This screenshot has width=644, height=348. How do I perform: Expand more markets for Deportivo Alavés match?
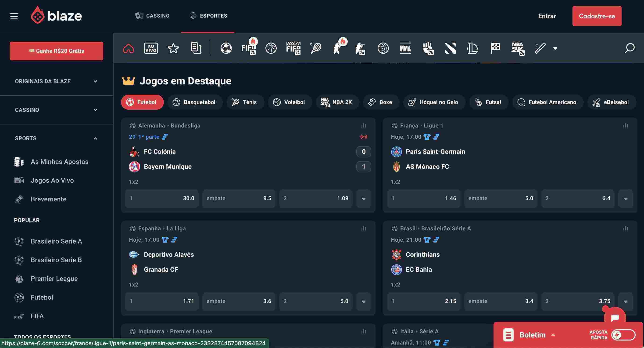[x=364, y=301]
